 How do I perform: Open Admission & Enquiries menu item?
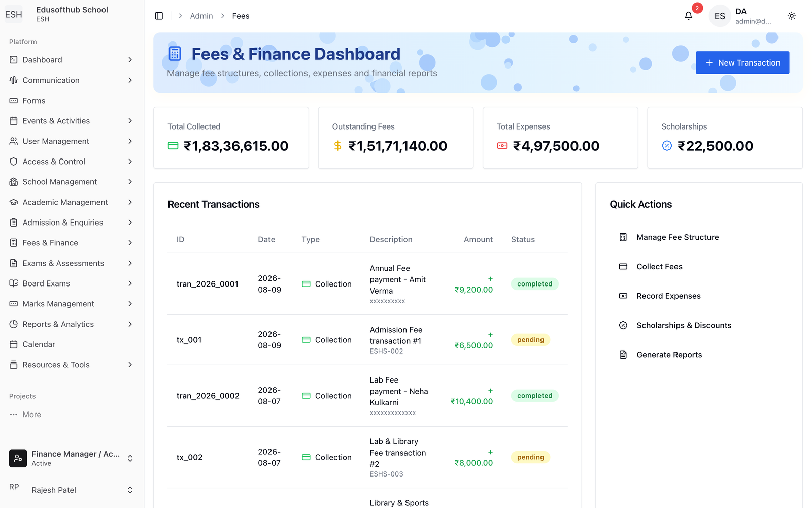(72, 223)
